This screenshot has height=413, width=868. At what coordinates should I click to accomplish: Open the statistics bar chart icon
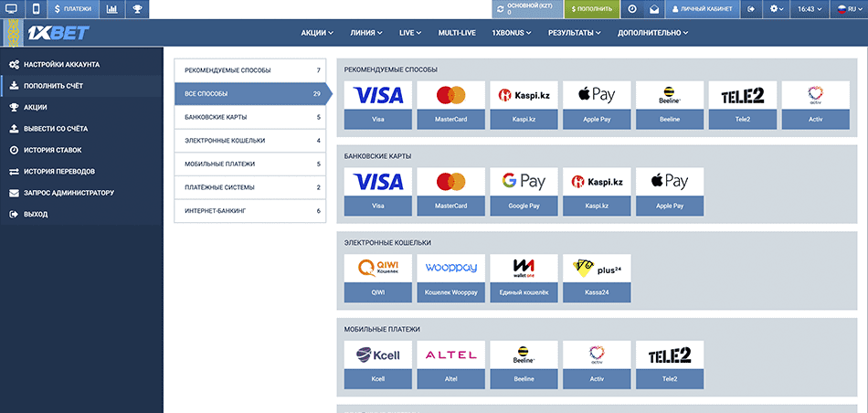[111, 9]
